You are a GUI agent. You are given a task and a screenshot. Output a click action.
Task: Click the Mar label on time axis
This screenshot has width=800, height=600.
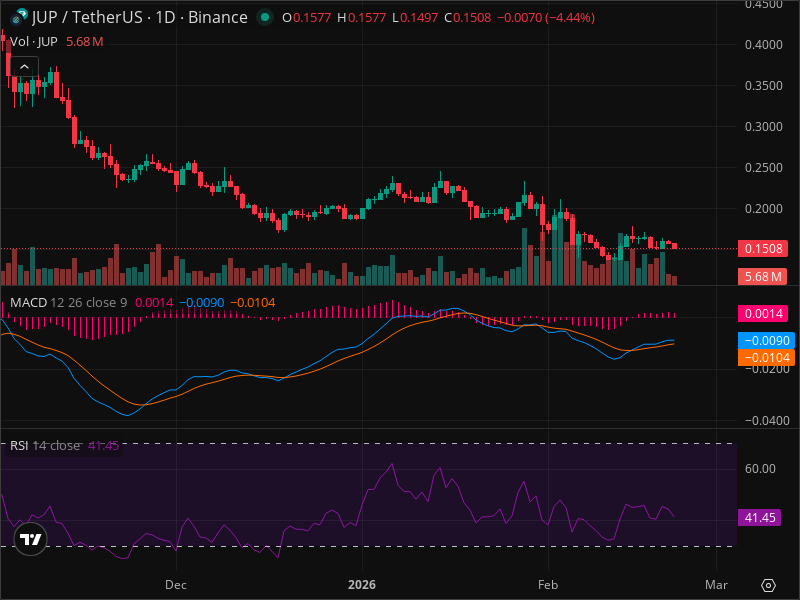tap(716, 585)
